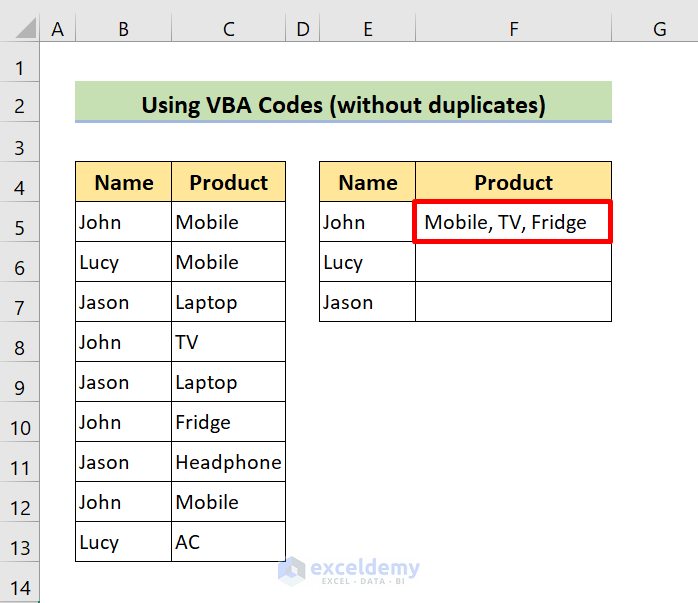Click the 'Name' header in column B

[123, 182]
